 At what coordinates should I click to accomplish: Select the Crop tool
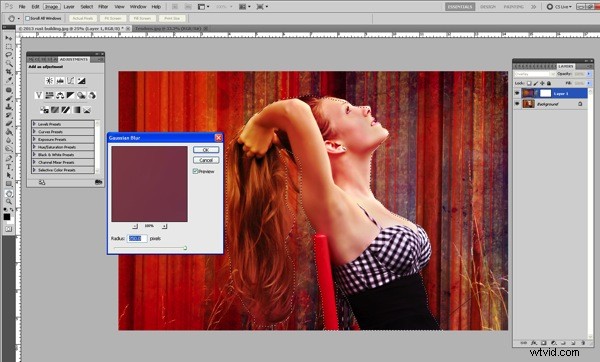[x=8, y=72]
